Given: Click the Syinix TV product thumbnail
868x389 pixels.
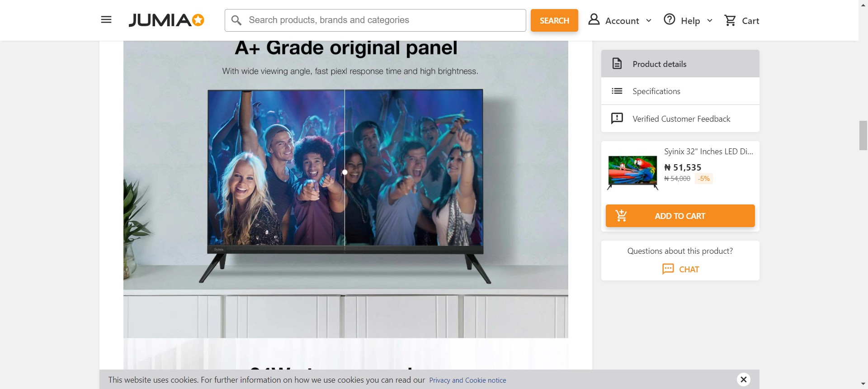Looking at the screenshot, I should pyautogui.click(x=632, y=172).
